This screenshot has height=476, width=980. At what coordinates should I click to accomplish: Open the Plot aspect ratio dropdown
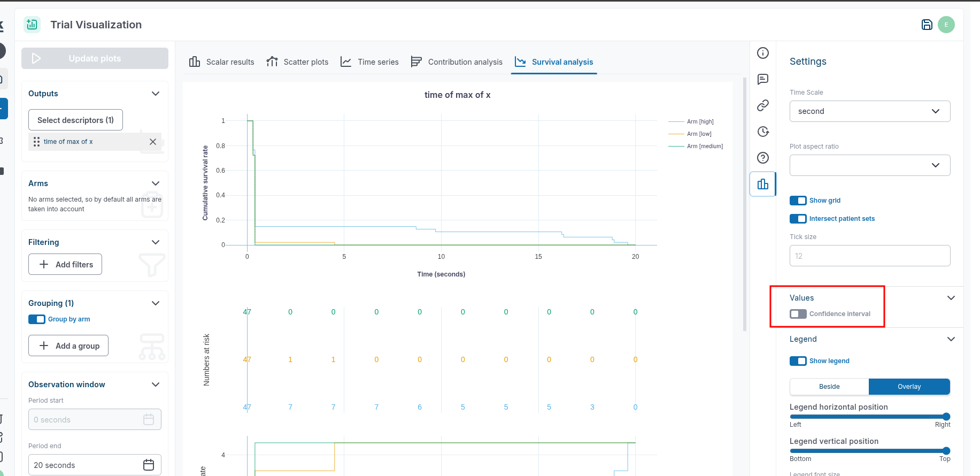pyautogui.click(x=870, y=165)
